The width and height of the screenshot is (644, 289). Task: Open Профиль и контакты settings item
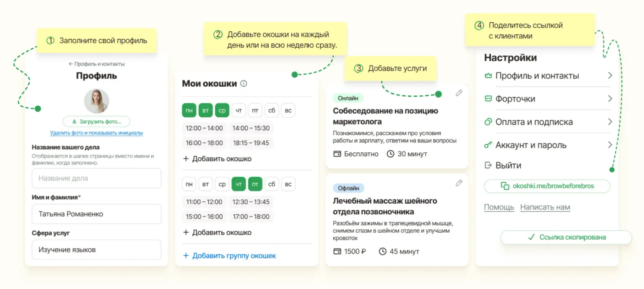tap(548, 76)
